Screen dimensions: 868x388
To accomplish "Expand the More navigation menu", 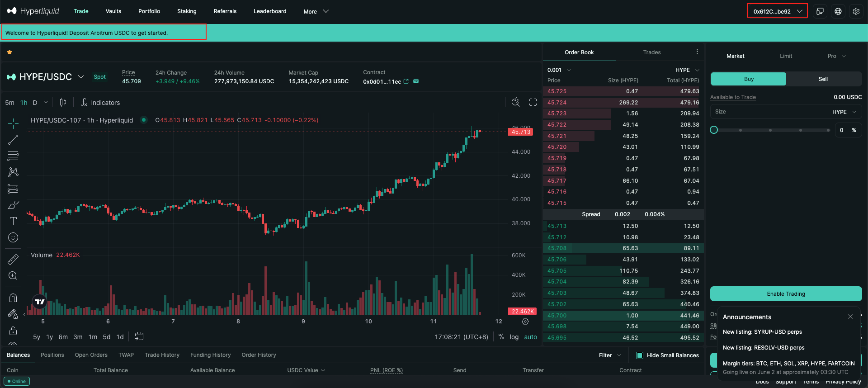I will coord(316,11).
